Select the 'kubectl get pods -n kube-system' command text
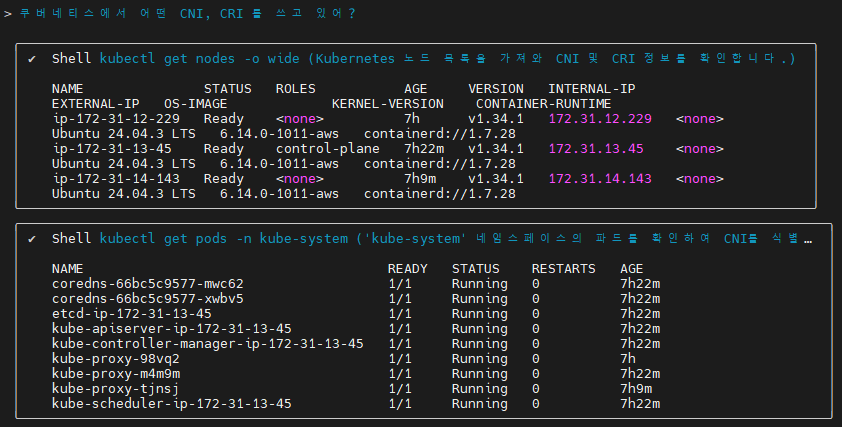The width and height of the screenshot is (842, 427). 223,238
